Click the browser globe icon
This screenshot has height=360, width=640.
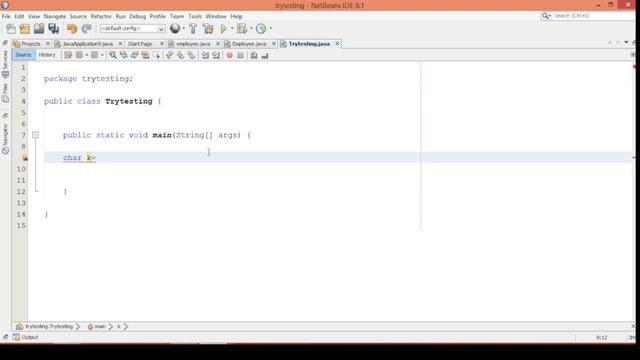175,28
